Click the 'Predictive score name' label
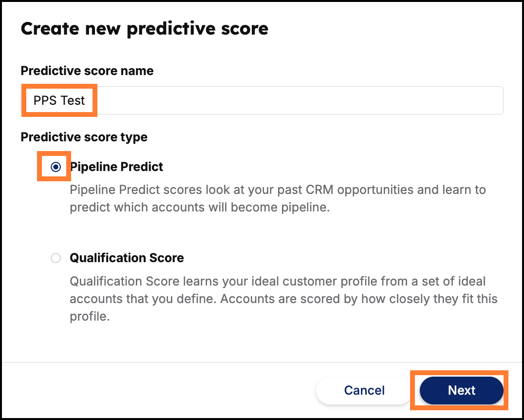The height and width of the screenshot is (420, 524). [x=87, y=71]
